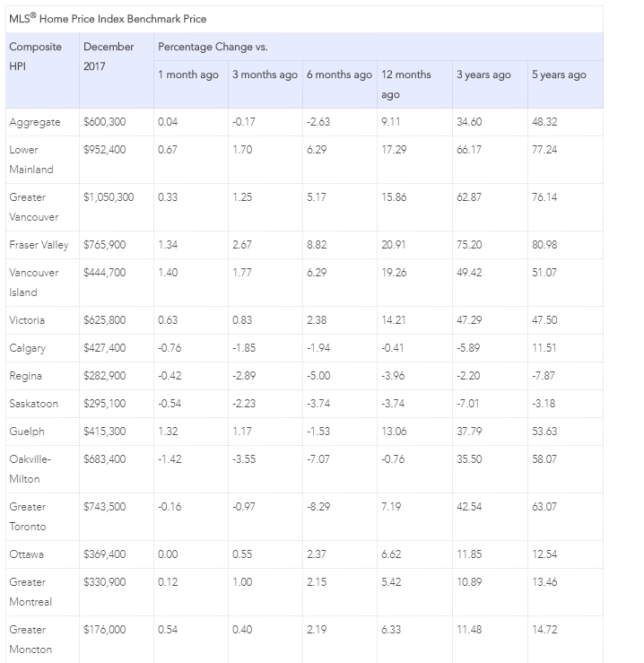644x663 pixels.
Task: Select the Greater Vancouver price $1,050,300
Action: [109, 197]
